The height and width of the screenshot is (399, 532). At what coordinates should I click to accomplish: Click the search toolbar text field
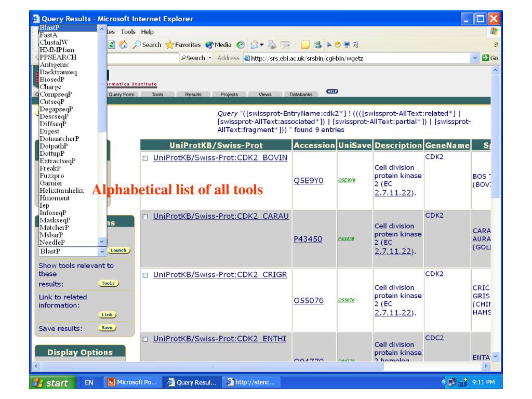pos(142,58)
